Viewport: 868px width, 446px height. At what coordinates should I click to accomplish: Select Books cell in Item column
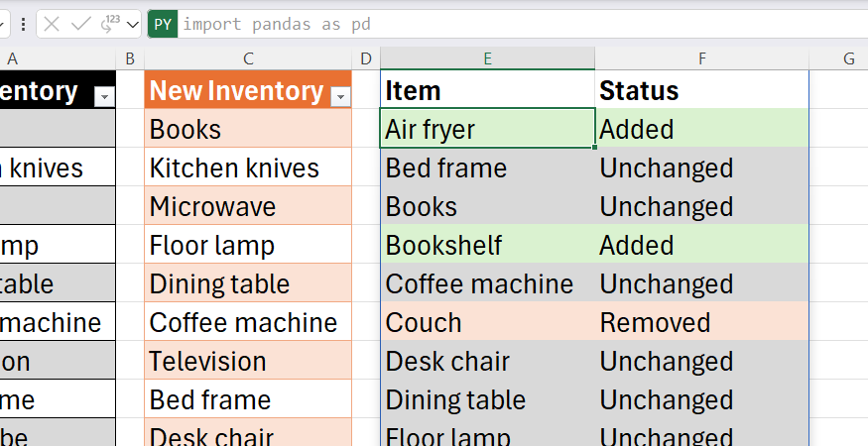click(488, 206)
